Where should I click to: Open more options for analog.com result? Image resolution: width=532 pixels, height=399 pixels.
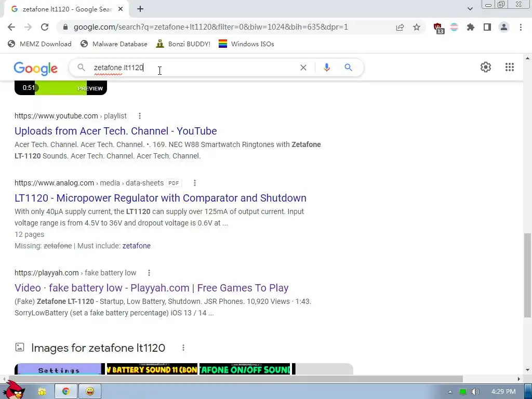(195, 183)
